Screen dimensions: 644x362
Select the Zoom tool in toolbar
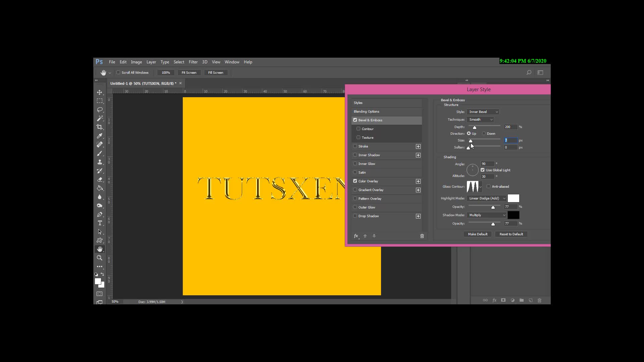point(100,258)
